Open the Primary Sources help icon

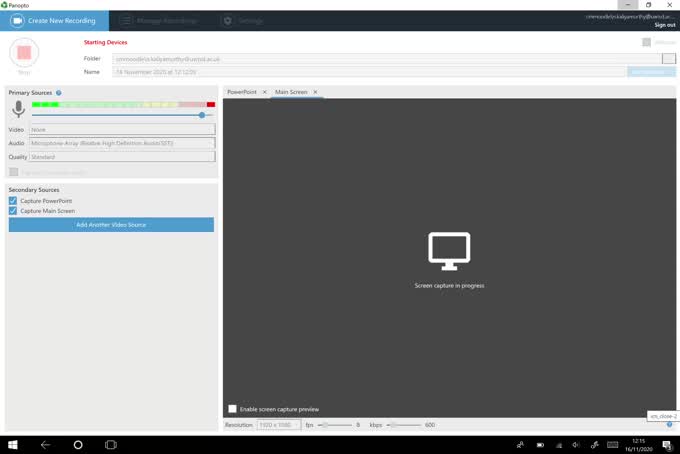(59, 92)
